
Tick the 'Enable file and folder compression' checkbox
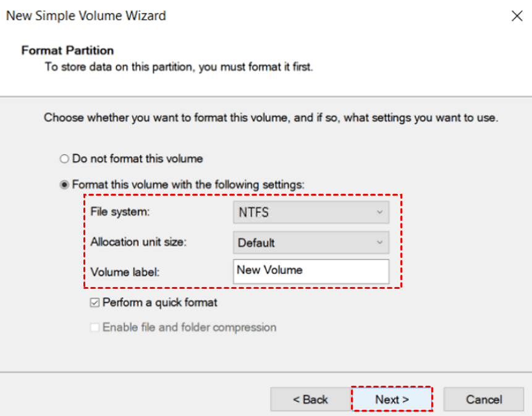click(x=95, y=327)
